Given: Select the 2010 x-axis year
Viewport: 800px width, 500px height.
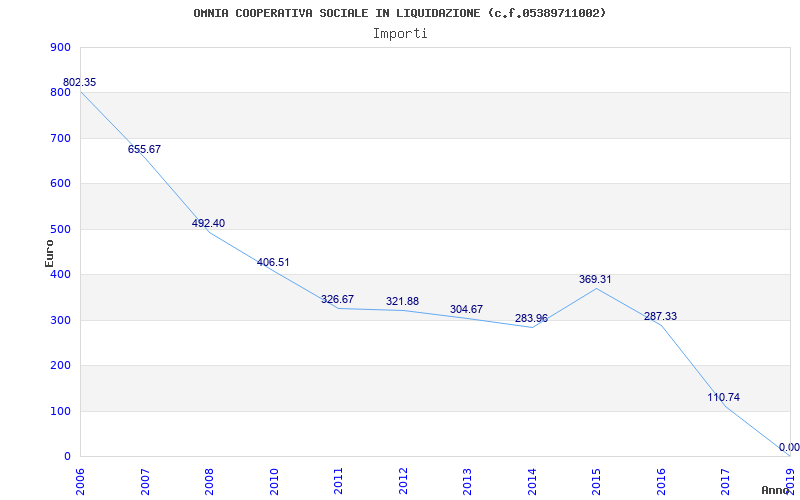Looking at the screenshot, I should [x=274, y=481].
